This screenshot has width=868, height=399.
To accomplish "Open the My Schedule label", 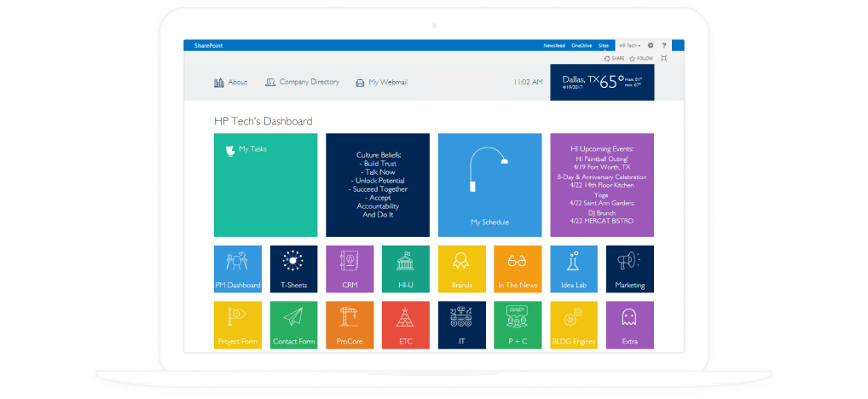I will click(490, 223).
